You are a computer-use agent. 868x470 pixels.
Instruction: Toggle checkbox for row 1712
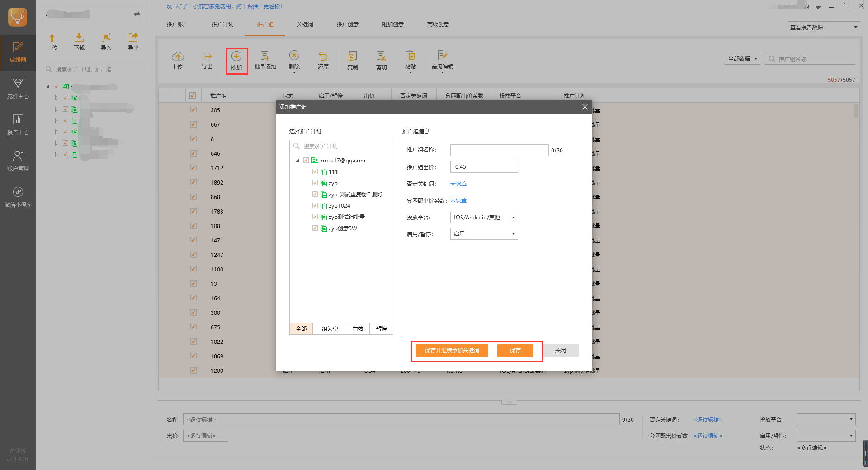coord(193,168)
